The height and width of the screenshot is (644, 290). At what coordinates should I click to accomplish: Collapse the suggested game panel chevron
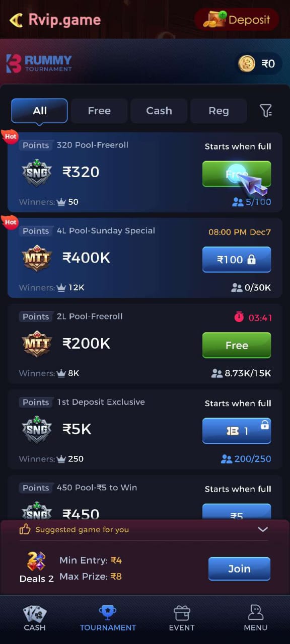click(262, 529)
